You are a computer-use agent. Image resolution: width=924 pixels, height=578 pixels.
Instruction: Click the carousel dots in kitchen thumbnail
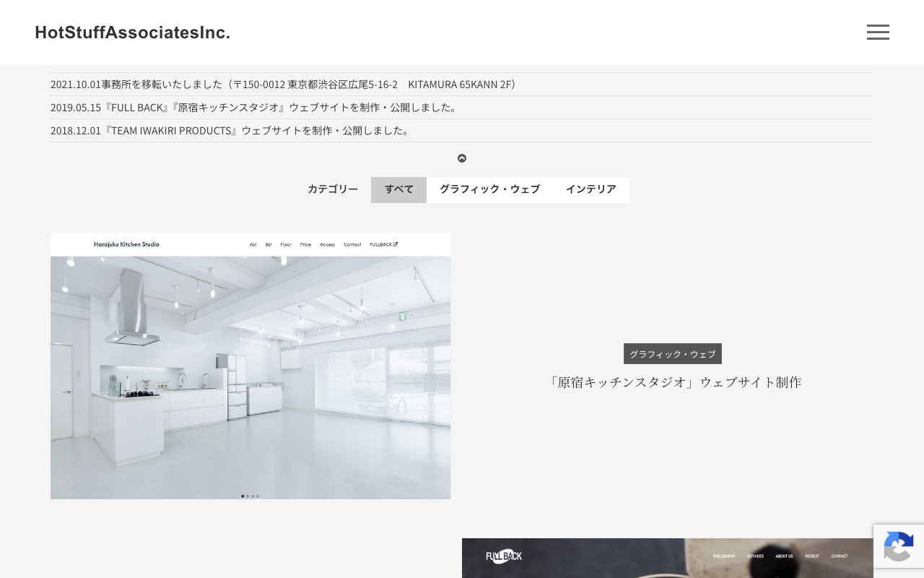coord(250,496)
